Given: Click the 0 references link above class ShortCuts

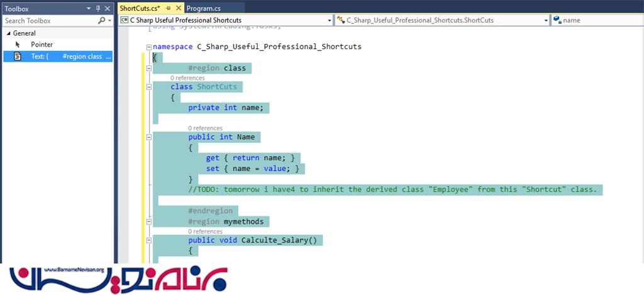Looking at the screenshot, I should coord(187,78).
